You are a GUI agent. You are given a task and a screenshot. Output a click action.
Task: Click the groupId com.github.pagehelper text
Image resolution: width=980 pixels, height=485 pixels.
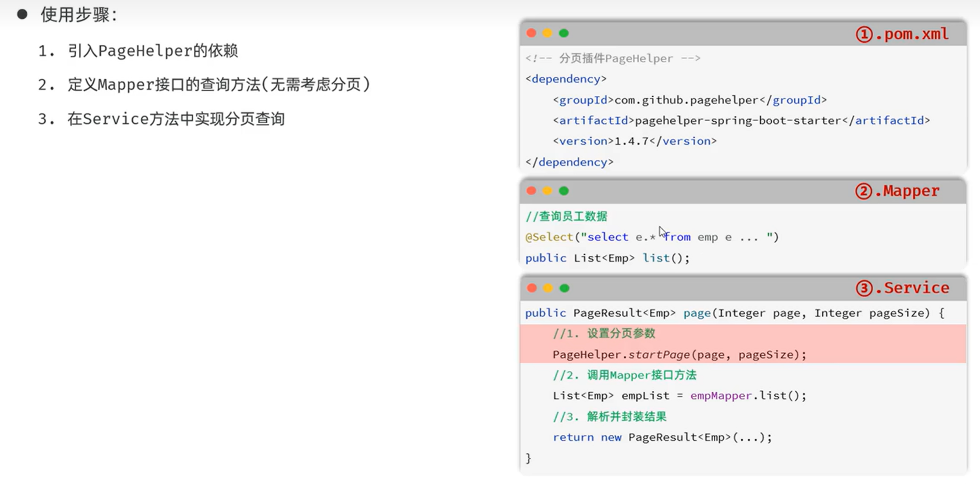pos(689,100)
